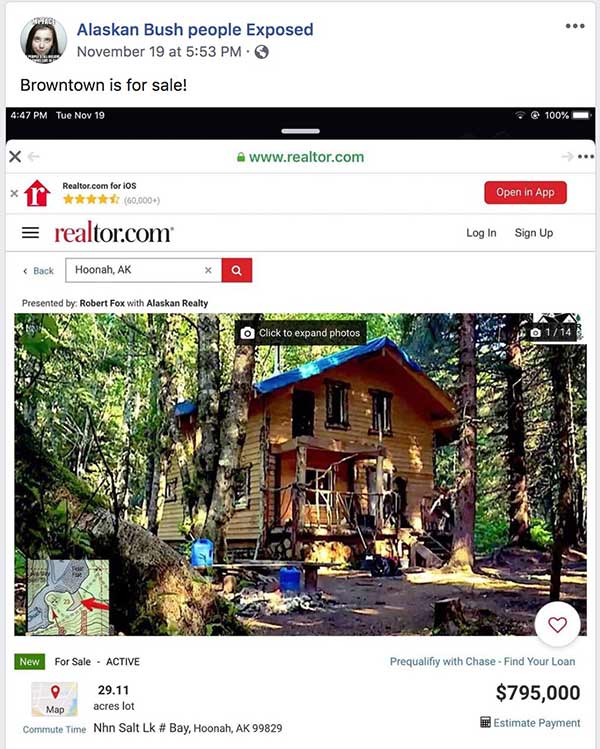This screenshot has height=749, width=600.
Task: Close the in-app browser with X icon
Action: 15,157
